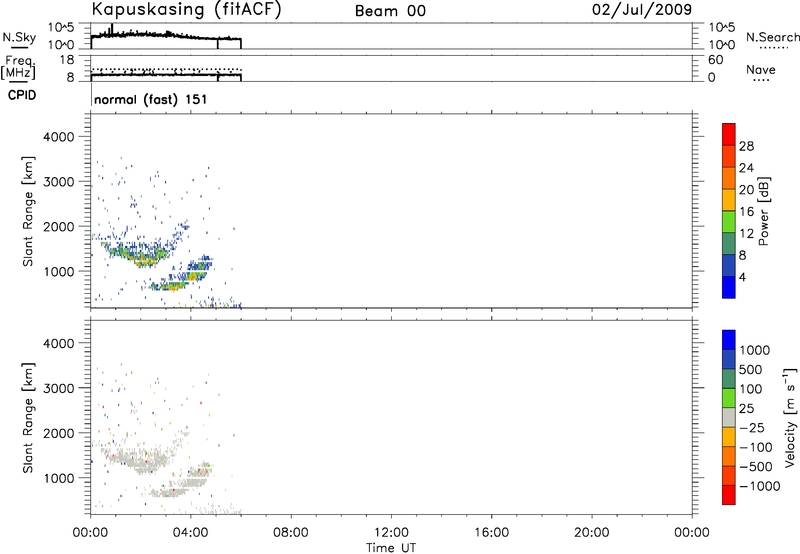Click the CPID label
Screen dimensions: 800x554
click(22, 95)
